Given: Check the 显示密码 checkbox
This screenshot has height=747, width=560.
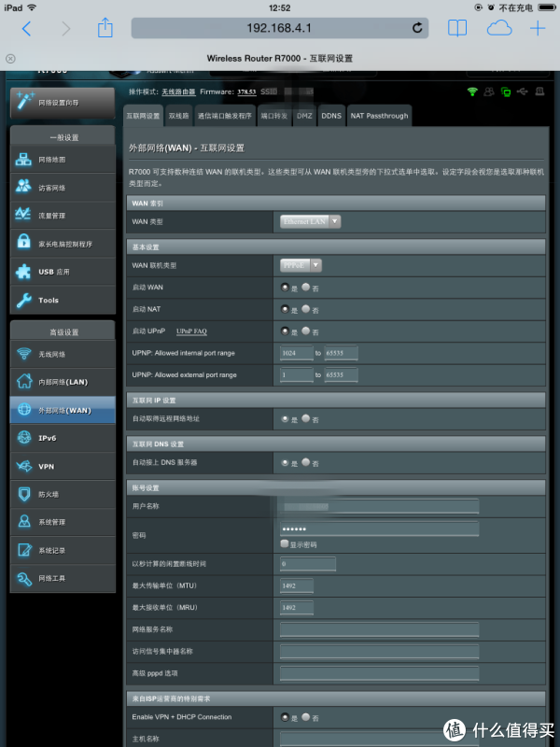Looking at the screenshot, I should point(285,543).
